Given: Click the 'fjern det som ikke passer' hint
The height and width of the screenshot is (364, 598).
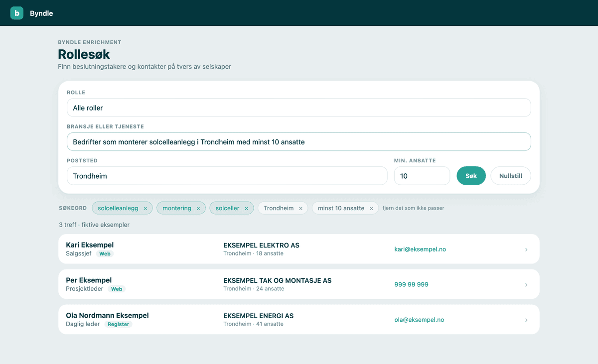Looking at the screenshot, I should tap(414, 208).
